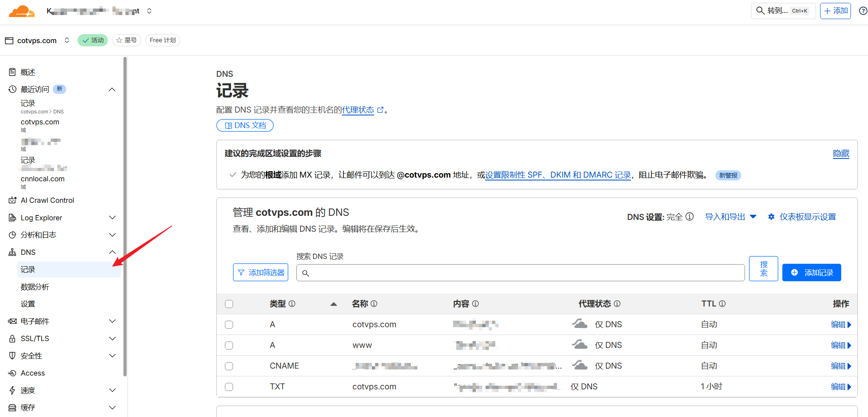Click the info icon next to TTL
868x417 pixels.
(722, 304)
